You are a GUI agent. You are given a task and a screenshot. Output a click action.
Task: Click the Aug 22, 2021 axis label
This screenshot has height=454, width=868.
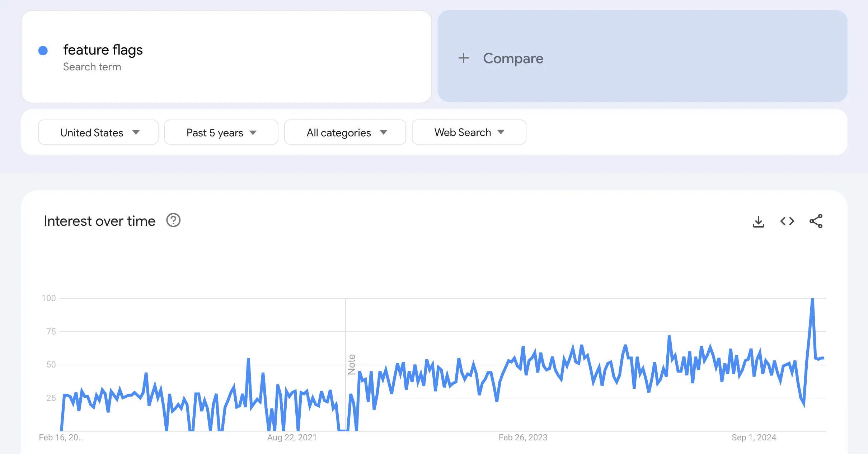click(x=292, y=437)
